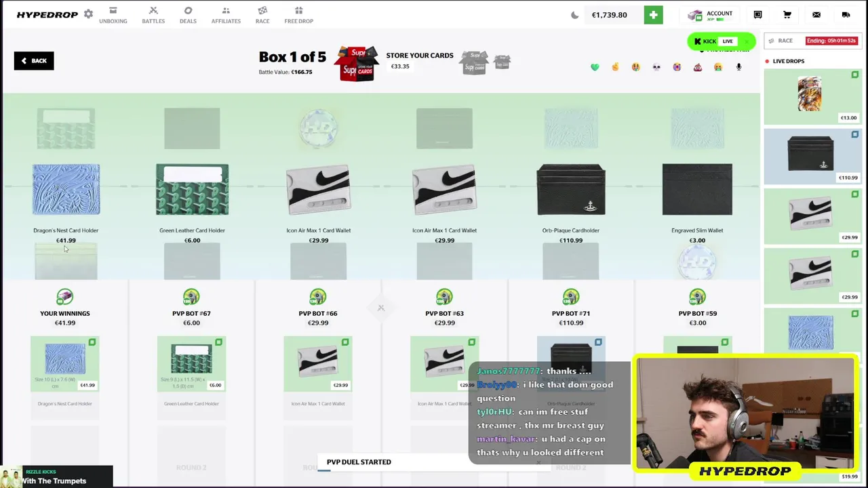Click PVP Bot #66 avatar
Image resolution: width=868 pixels, height=488 pixels.
coord(318,297)
